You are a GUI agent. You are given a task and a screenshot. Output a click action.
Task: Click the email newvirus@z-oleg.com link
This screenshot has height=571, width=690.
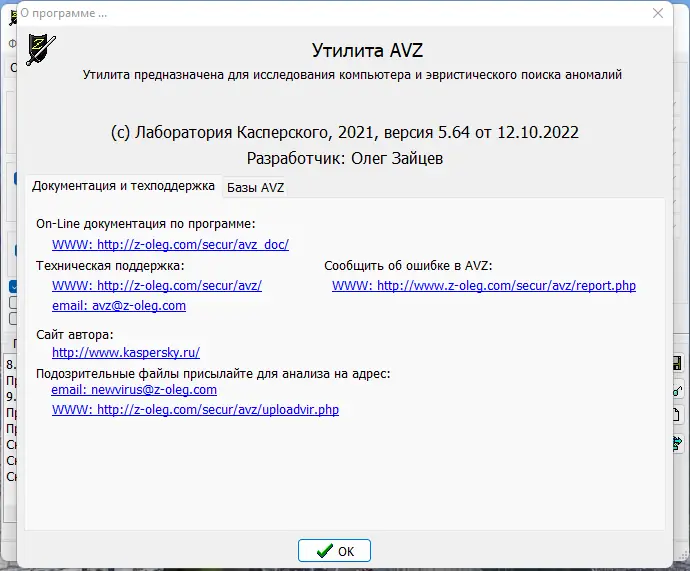pyautogui.click(x=134, y=390)
